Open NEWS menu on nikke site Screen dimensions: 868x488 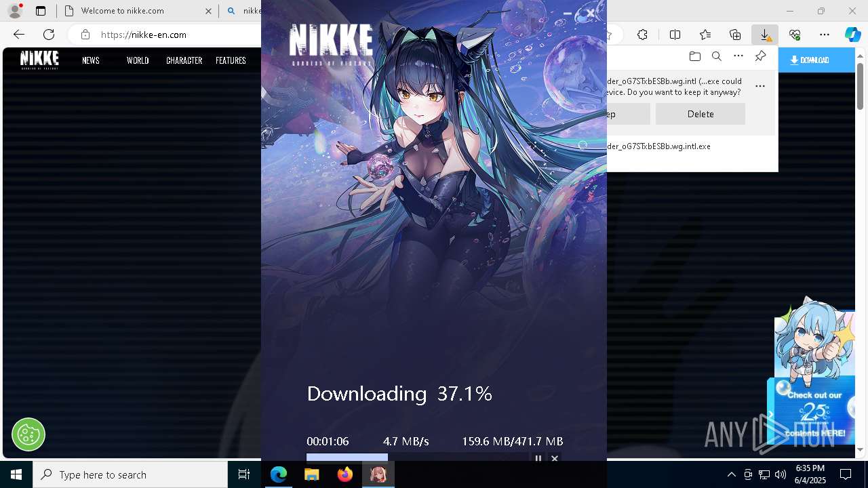tap(91, 60)
